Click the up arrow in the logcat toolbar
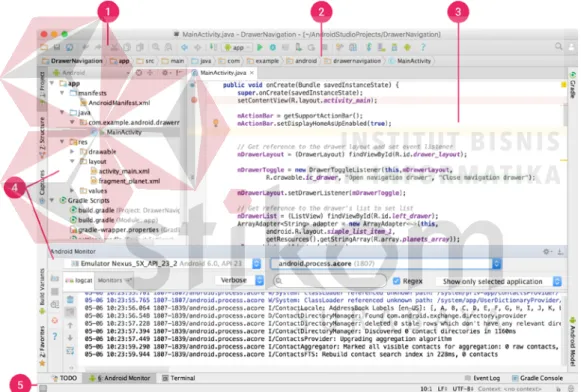 point(70,325)
